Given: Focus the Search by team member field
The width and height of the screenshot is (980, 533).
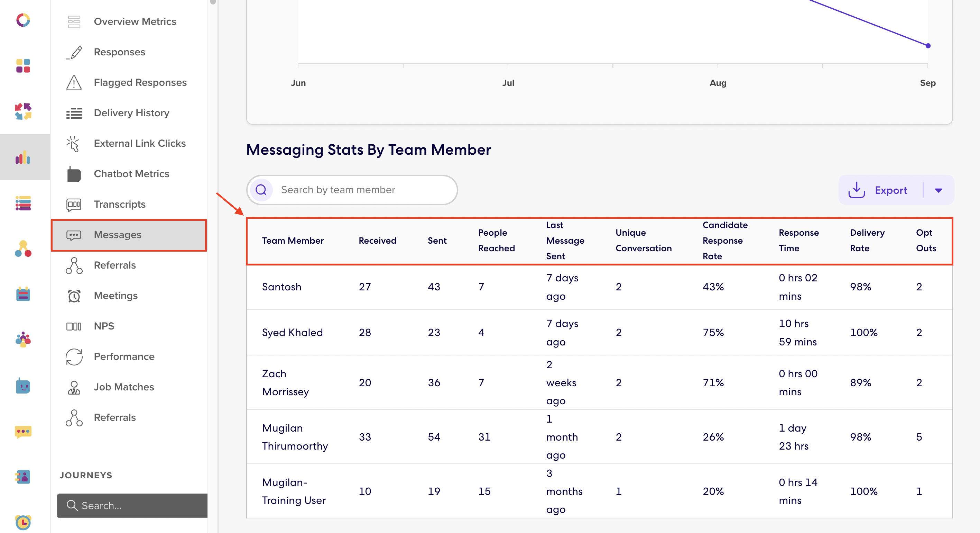Looking at the screenshot, I should click(x=352, y=190).
